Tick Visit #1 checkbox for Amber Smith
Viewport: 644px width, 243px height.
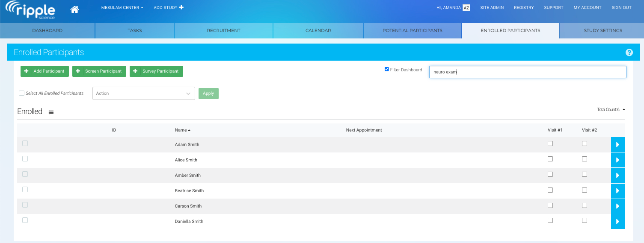(x=550, y=174)
